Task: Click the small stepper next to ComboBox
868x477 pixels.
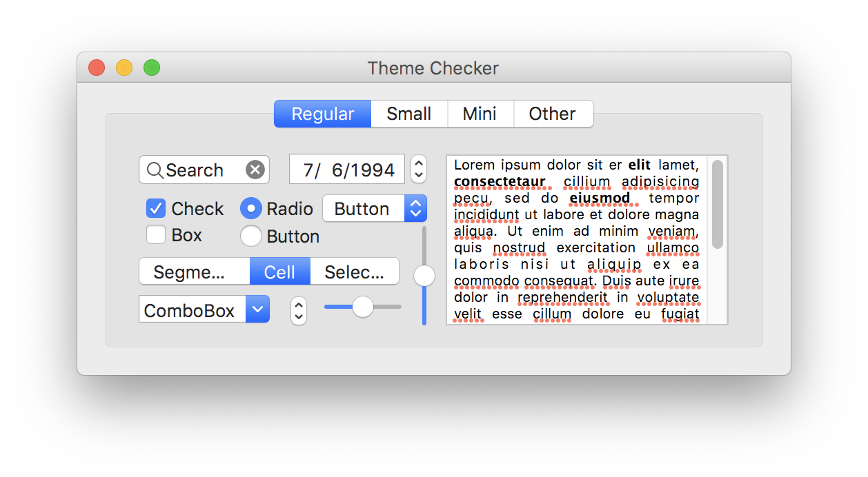Action: tap(299, 310)
